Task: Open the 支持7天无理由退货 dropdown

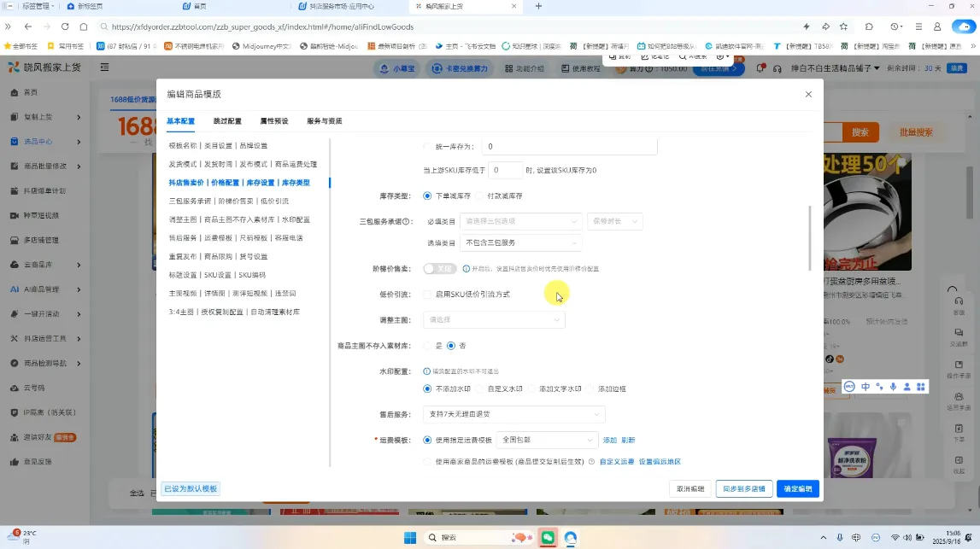Action: click(x=513, y=413)
